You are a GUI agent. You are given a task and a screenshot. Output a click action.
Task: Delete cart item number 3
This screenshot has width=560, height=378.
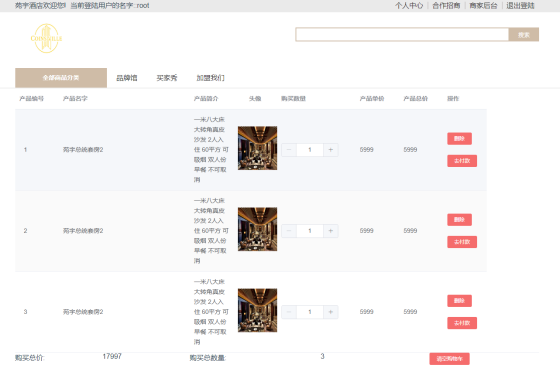(459, 301)
